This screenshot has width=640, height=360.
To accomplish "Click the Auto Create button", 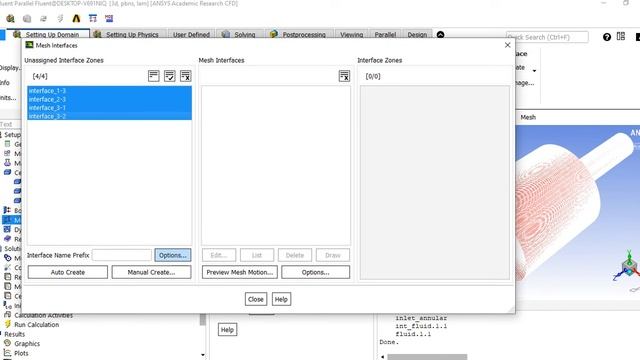I will click(x=68, y=272).
